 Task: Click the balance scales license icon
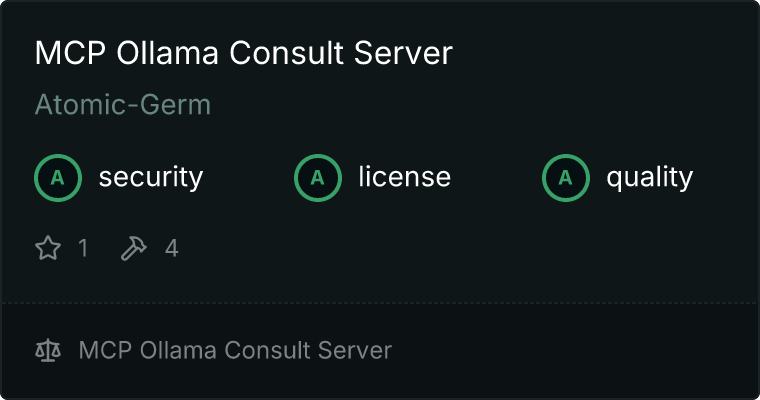48,350
